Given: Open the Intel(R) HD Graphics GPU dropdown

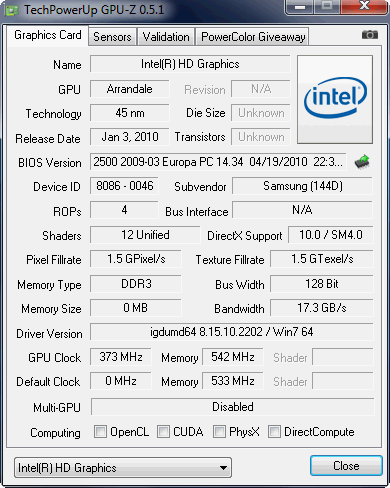Looking at the screenshot, I should [x=123, y=468].
